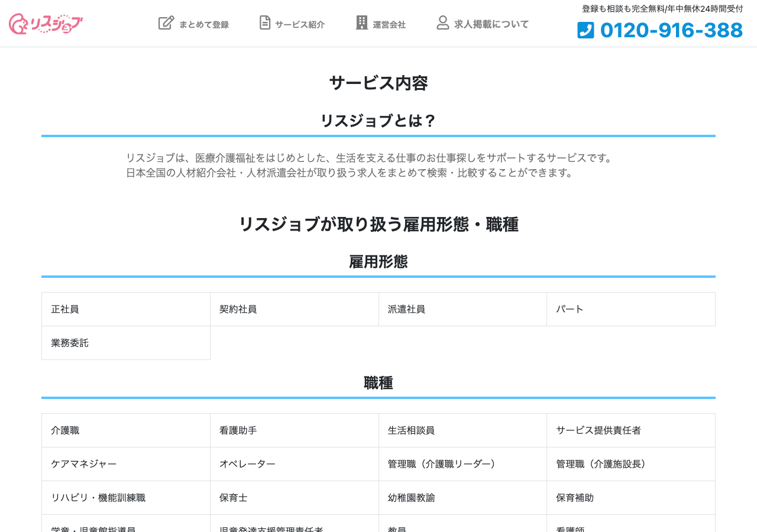Select the 保育士 job type
This screenshot has height=532, width=757.
[x=295, y=498]
